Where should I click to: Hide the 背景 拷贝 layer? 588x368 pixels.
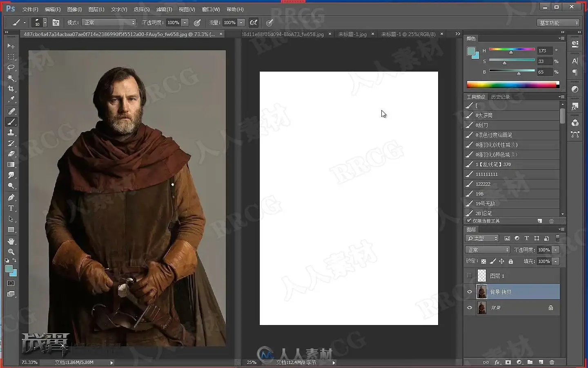coord(470,292)
